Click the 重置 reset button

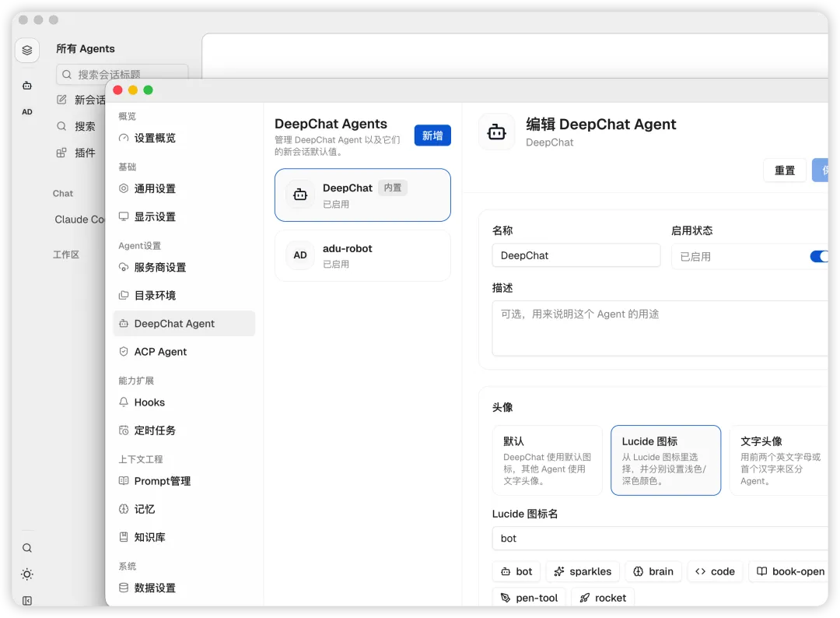(x=785, y=170)
